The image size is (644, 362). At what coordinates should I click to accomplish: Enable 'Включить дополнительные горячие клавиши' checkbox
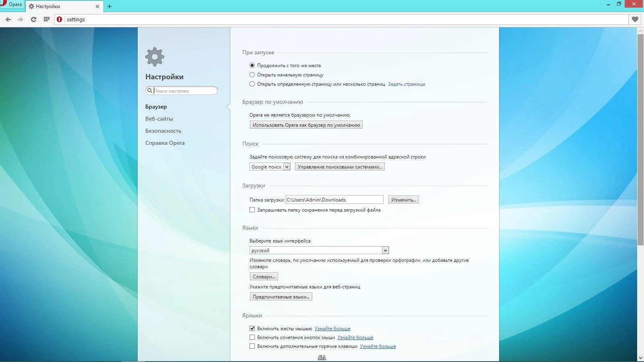point(252,346)
